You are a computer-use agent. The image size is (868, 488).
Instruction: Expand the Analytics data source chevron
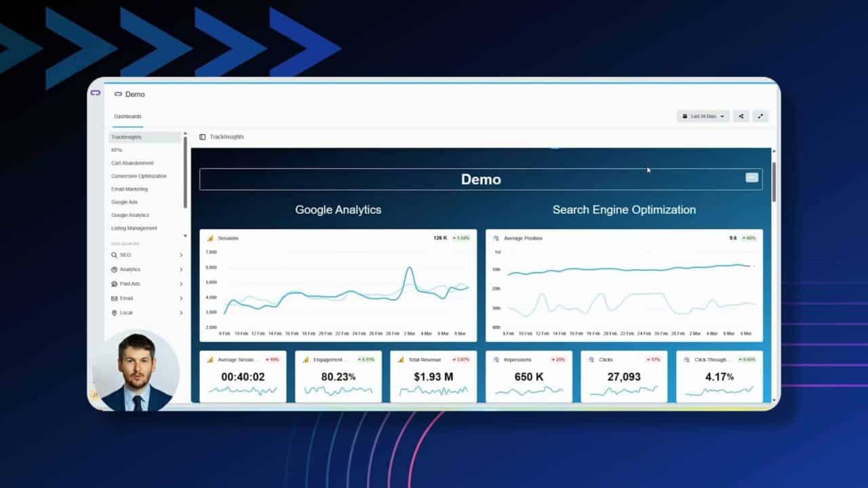point(181,270)
